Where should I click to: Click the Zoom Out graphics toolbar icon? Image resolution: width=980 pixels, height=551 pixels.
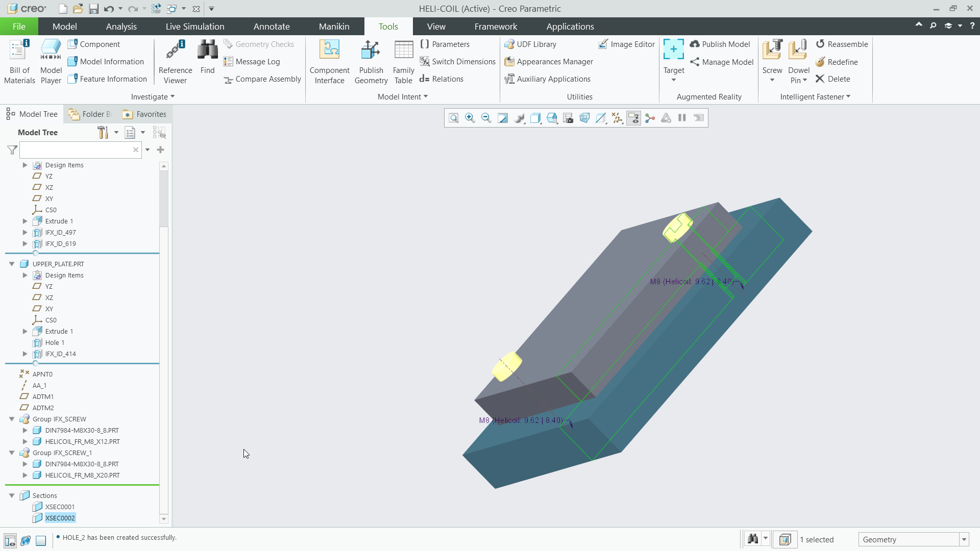point(486,118)
